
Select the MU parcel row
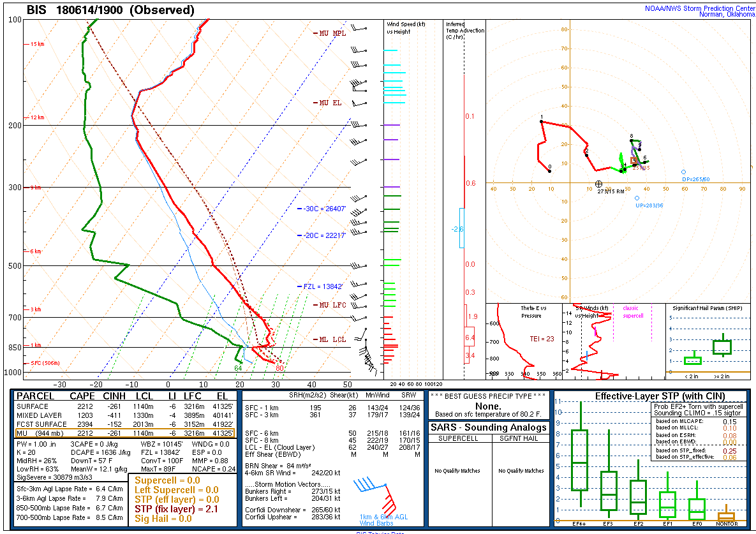click(x=125, y=433)
